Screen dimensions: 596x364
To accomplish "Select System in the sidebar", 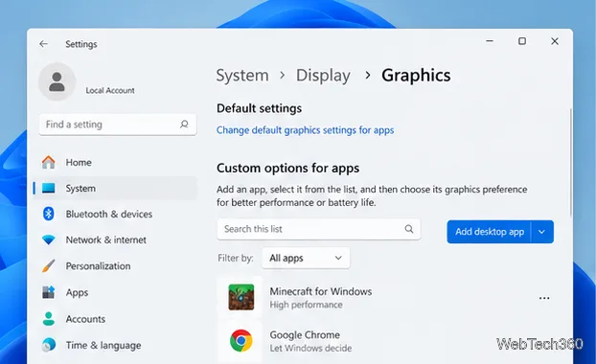I will (115, 188).
